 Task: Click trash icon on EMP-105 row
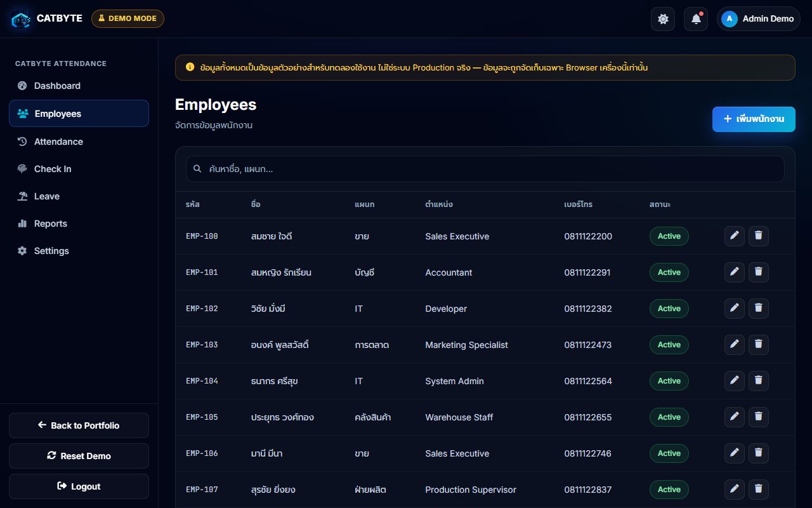[759, 417]
